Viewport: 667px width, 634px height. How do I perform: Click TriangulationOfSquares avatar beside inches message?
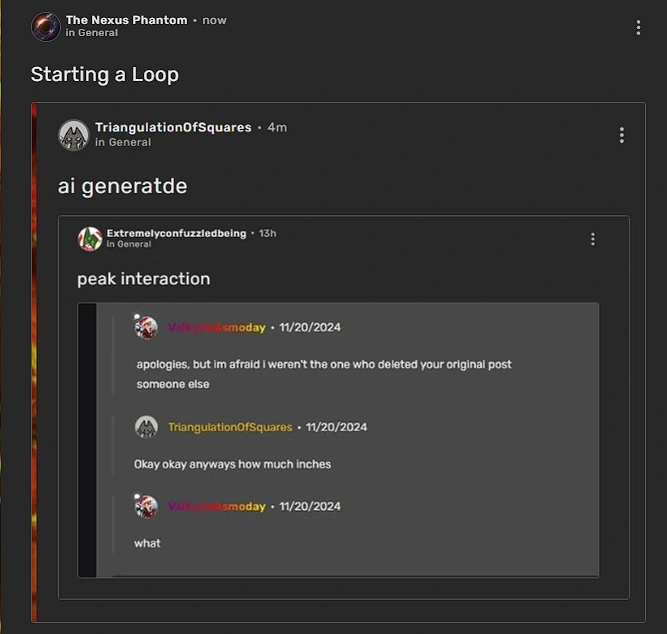(x=147, y=427)
